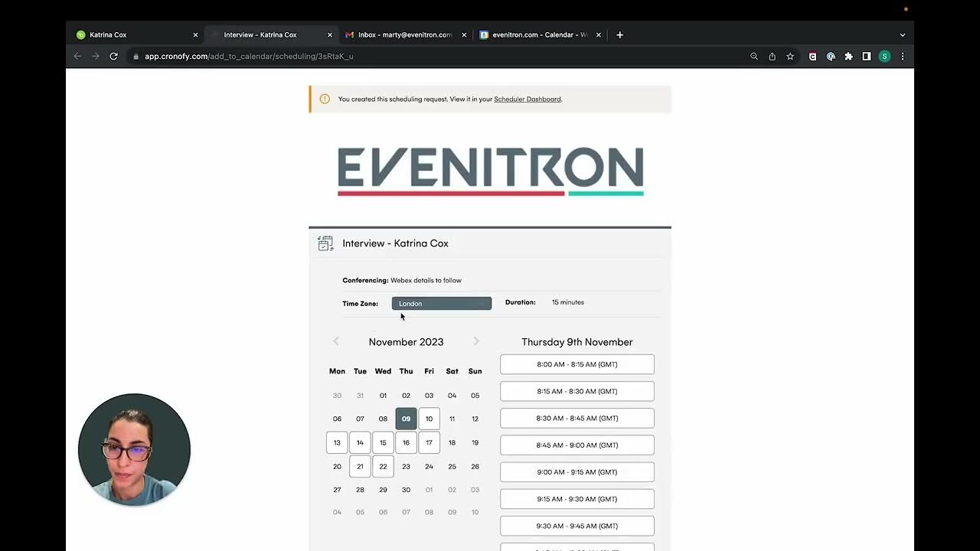This screenshot has width=980, height=551.
Task: Click the address bar lock icon
Action: coord(136,56)
